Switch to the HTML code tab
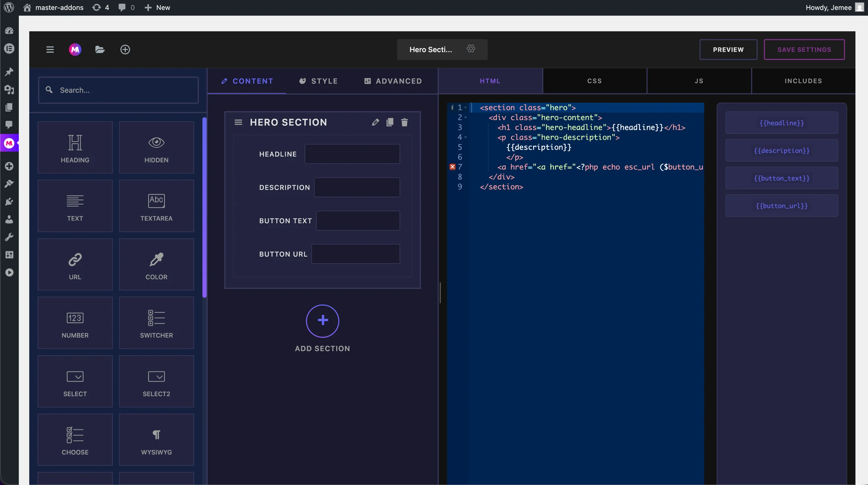868x485 pixels. coord(490,81)
